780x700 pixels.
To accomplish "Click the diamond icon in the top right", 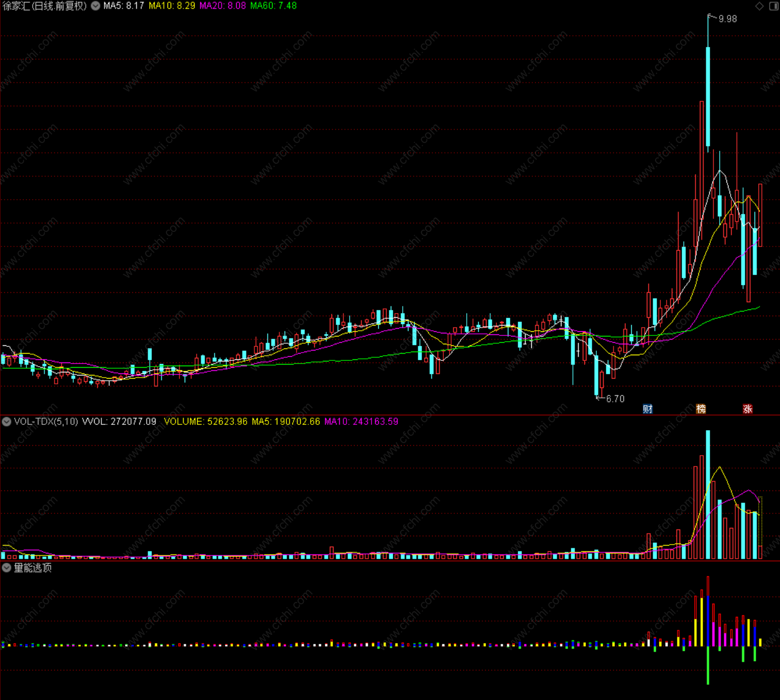I will [x=759, y=6].
